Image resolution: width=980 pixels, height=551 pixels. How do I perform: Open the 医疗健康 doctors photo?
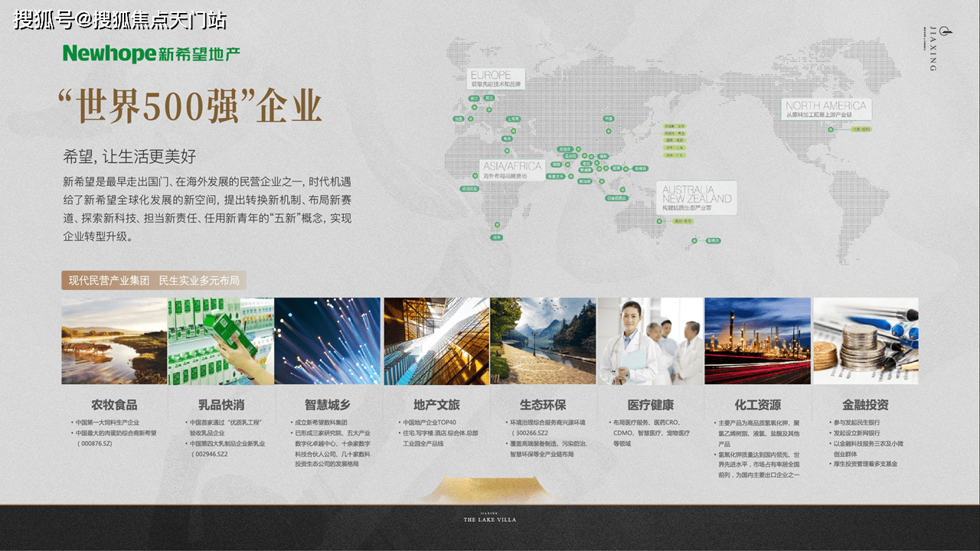click(650, 341)
